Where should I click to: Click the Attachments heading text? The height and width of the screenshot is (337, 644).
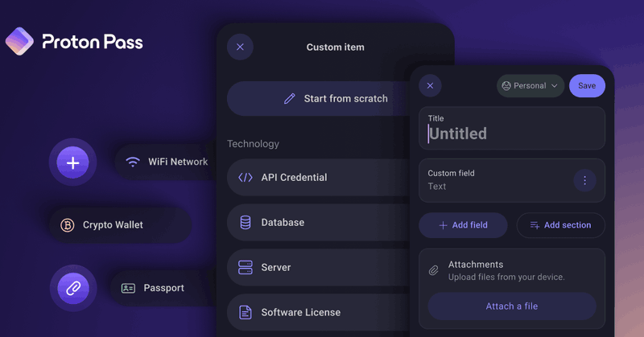coord(476,265)
